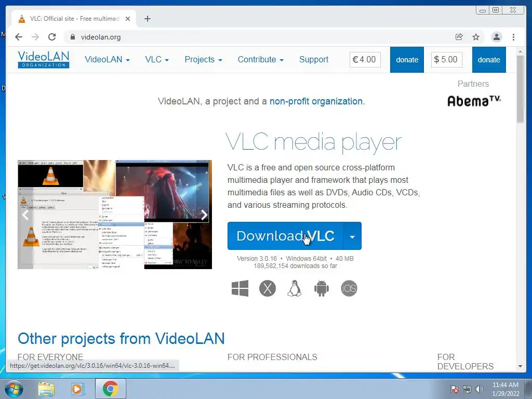Screen dimensions: 532x399
Task: Select the macOS X platform icon
Action: (x=268, y=288)
